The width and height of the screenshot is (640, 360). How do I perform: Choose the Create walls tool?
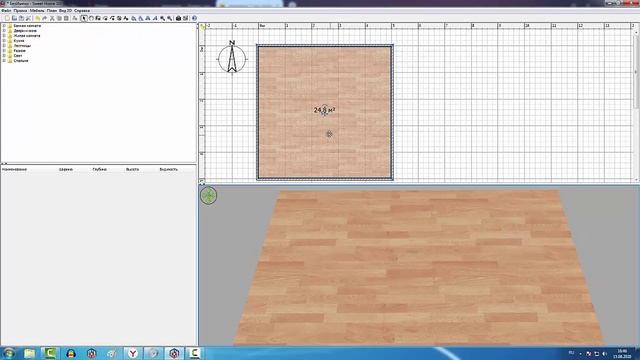coord(98,18)
